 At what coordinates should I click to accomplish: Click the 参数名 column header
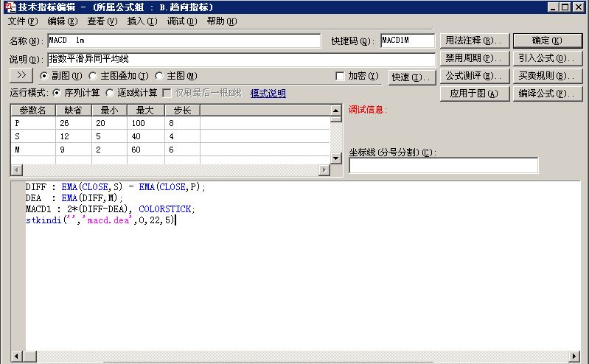(x=33, y=111)
